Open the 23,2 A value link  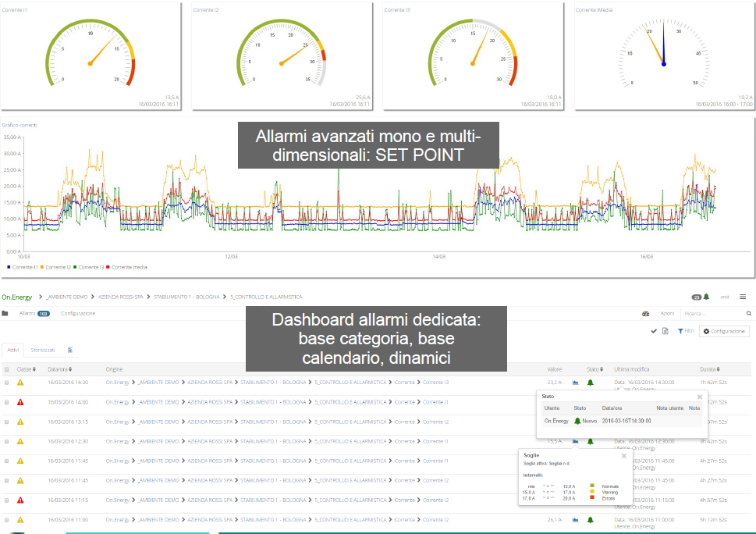pos(555,383)
